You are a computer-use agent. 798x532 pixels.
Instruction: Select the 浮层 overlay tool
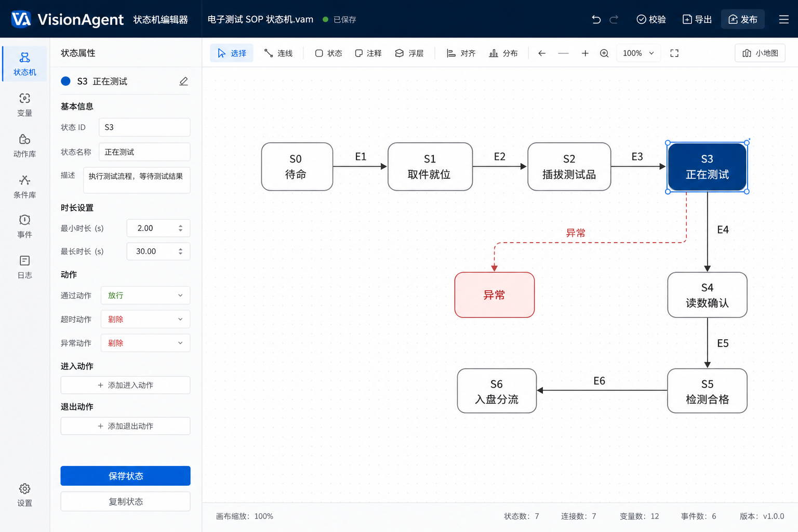[x=409, y=53]
